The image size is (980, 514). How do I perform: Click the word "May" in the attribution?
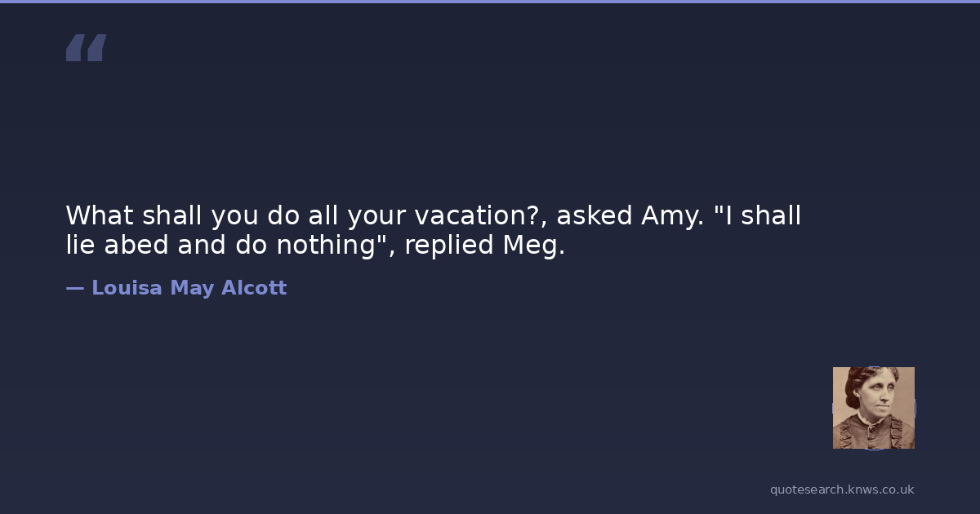click(192, 288)
